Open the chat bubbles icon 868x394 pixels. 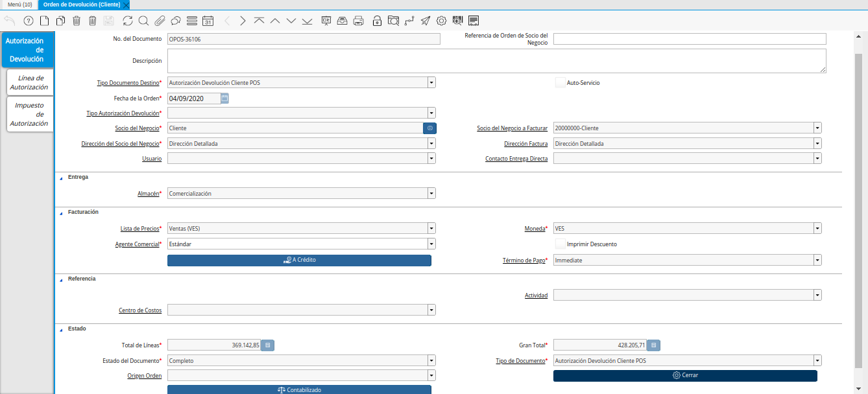pyautogui.click(x=176, y=21)
